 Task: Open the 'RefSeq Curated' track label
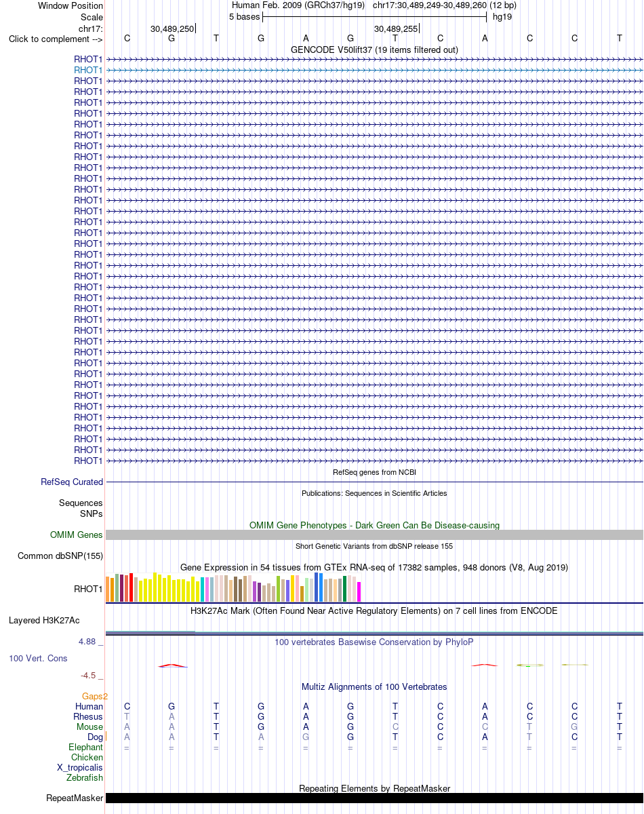click(72, 482)
